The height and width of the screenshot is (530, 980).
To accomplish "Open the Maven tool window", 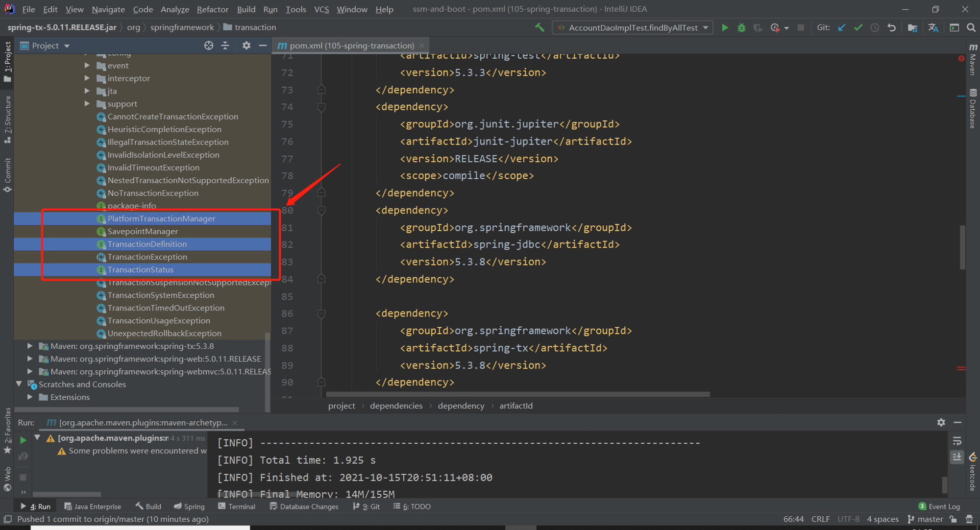I will (x=973, y=59).
